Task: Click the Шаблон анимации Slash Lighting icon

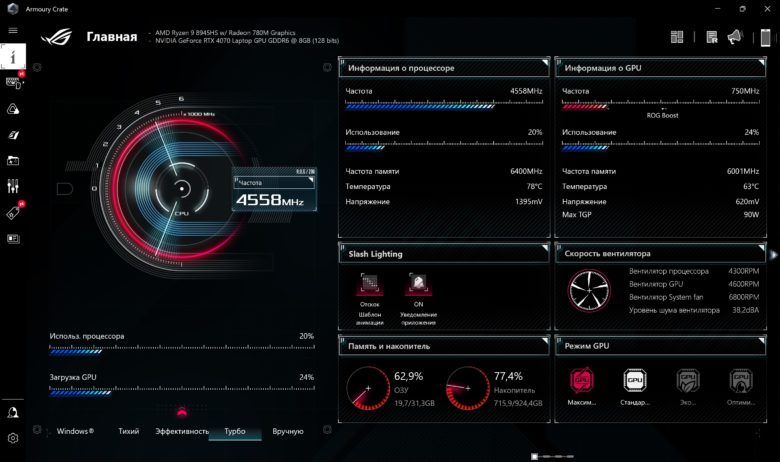Action: point(370,284)
